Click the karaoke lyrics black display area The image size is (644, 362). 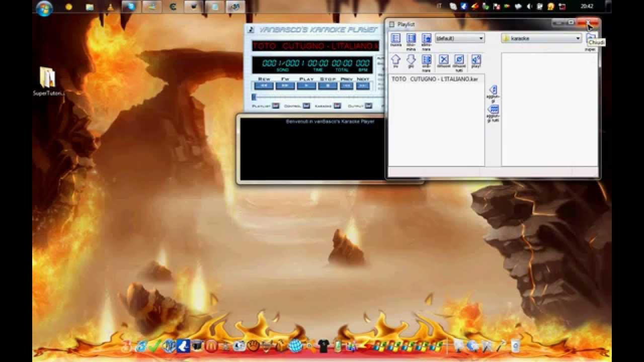click(x=312, y=149)
